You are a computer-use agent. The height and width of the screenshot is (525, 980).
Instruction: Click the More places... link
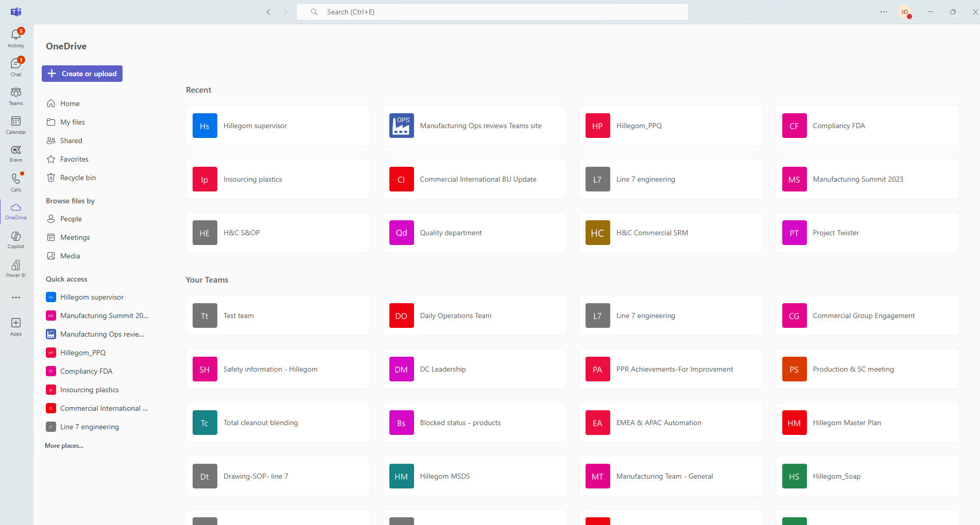point(64,446)
